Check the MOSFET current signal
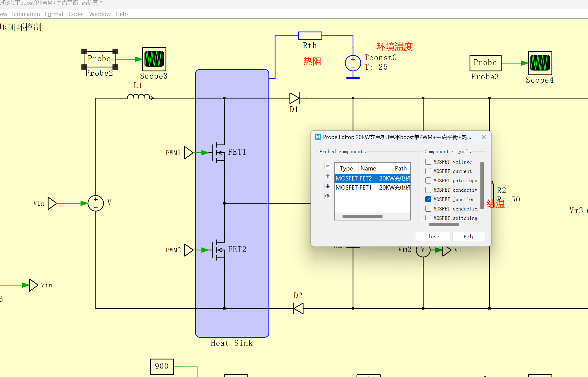Screen dimensions: 588x377 (428, 171)
